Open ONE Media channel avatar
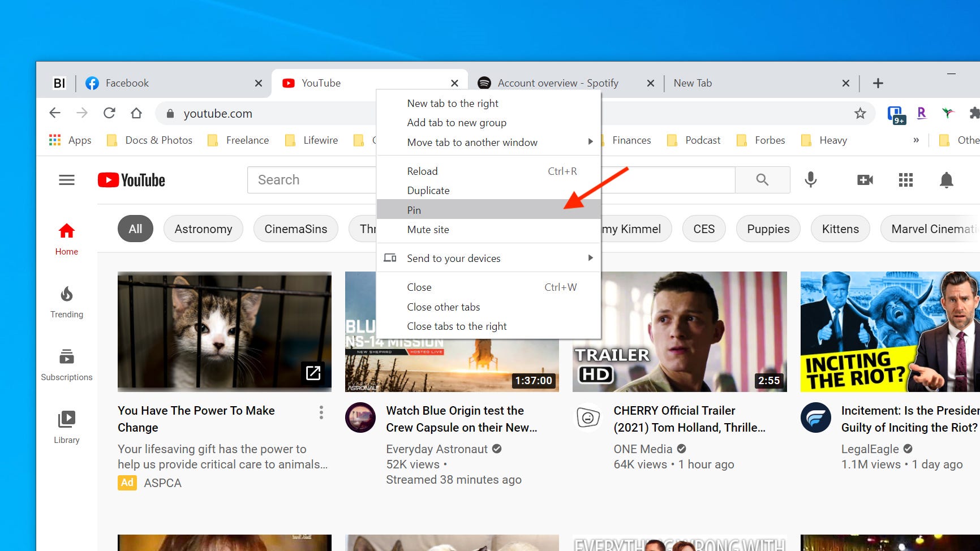980x551 pixels. [588, 417]
